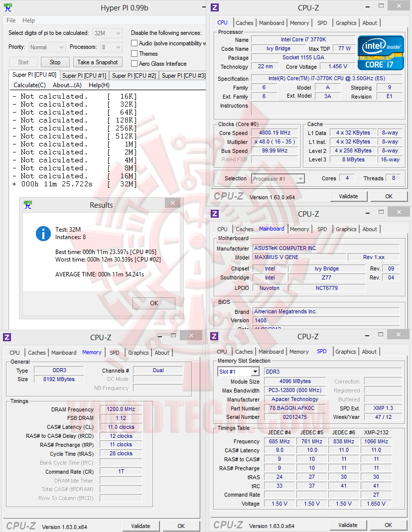Image resolution: width=412 pixels, height=532 pixels.
Task: Click the memory Size value 8192 MBytes
Action: [x=59, y=379]
